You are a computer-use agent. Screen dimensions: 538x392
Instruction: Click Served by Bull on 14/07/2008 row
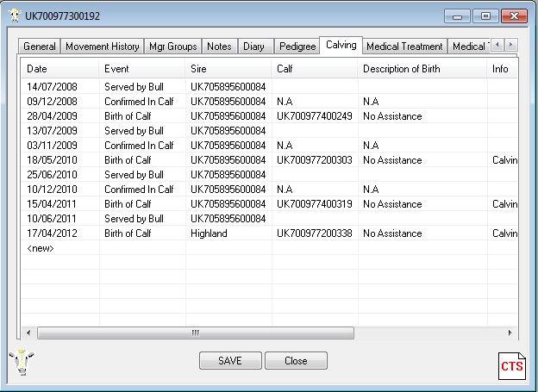coord(134,87)
